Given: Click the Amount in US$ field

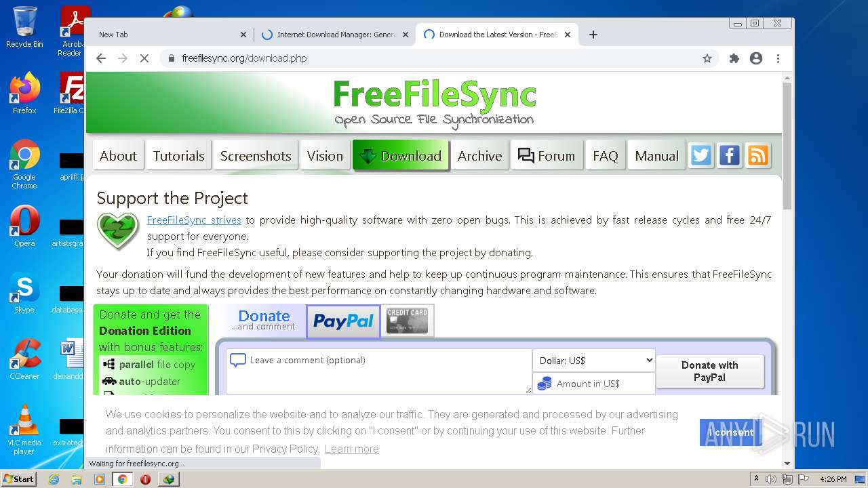Looking at the screenshot, I should click(x=594, y=384).
